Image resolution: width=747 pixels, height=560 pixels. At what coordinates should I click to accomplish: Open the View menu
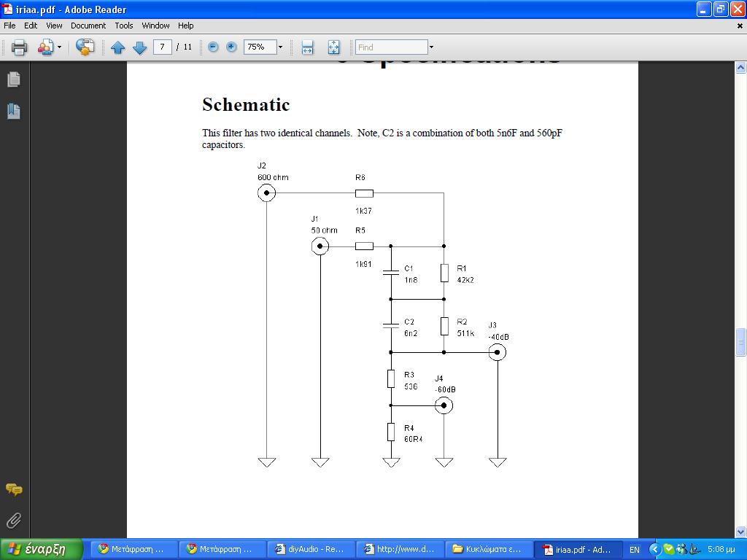[54, 26]
